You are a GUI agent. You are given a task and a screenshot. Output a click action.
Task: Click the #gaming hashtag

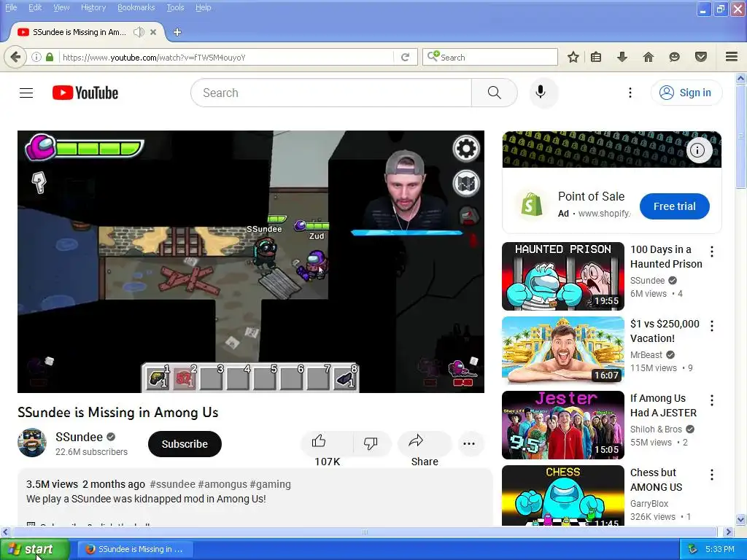point(270,484)
